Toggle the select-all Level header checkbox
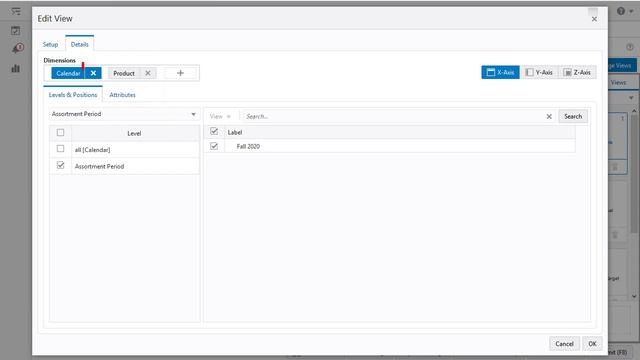The width and height of the screenshot is (640, 360). click(x=60, y=133)
